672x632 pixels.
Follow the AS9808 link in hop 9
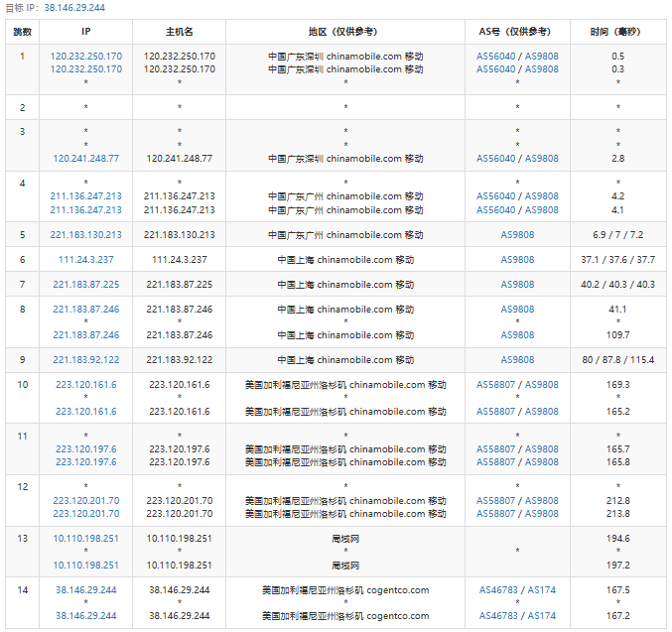pyautogui.click(x=517, y=360)
